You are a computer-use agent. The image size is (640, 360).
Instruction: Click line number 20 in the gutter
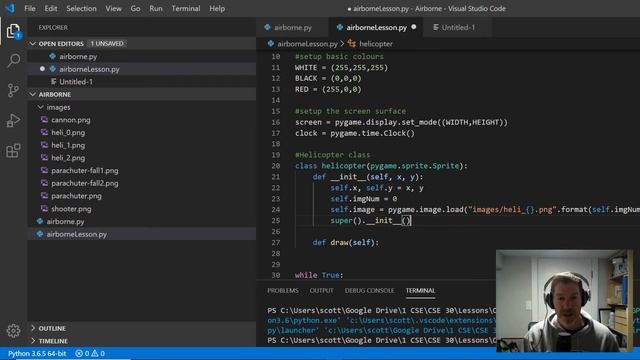point(276,166)
